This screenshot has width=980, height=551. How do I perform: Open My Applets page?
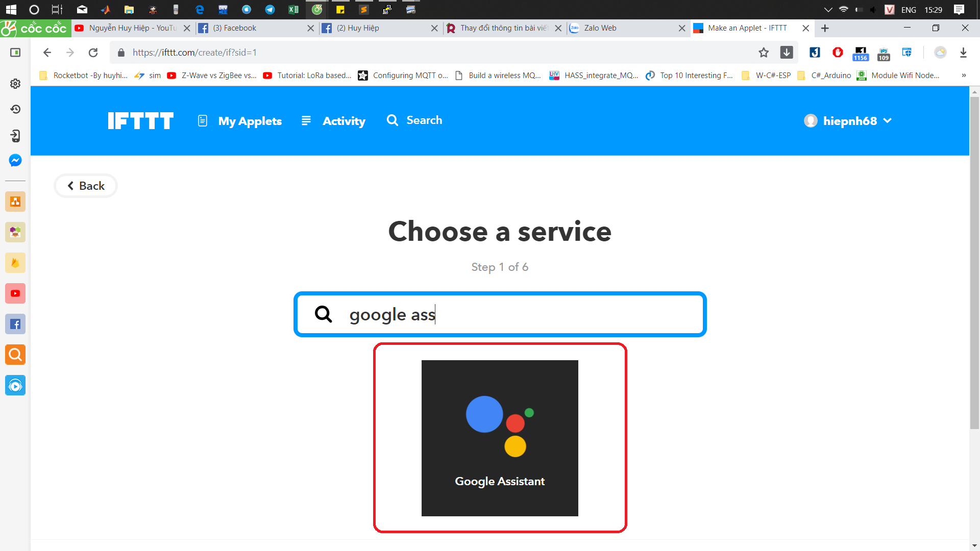(x=240, y=121)
